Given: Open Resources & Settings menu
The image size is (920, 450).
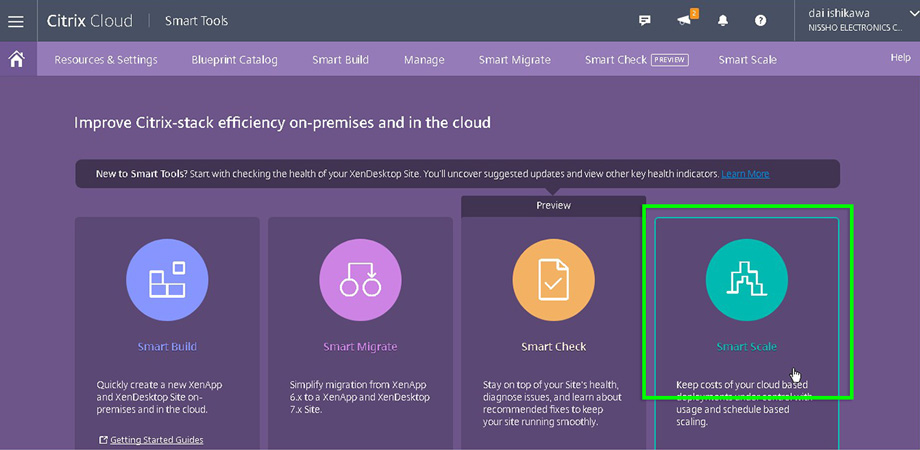Looking at the screenshot, I should point(106,60).
